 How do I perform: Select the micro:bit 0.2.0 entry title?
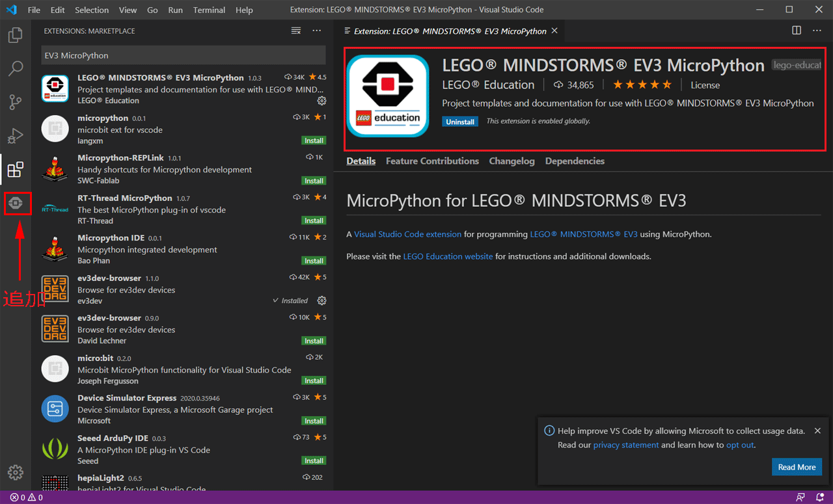coord(96,358)
